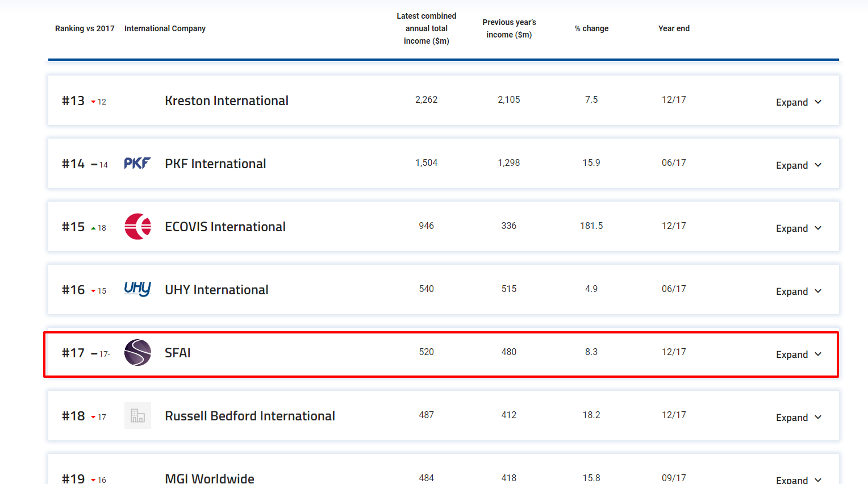Click PKF's latest income value 1,504
Viewport: 868px width, 484px height.
pyautogui.click(x=427, y=163)
